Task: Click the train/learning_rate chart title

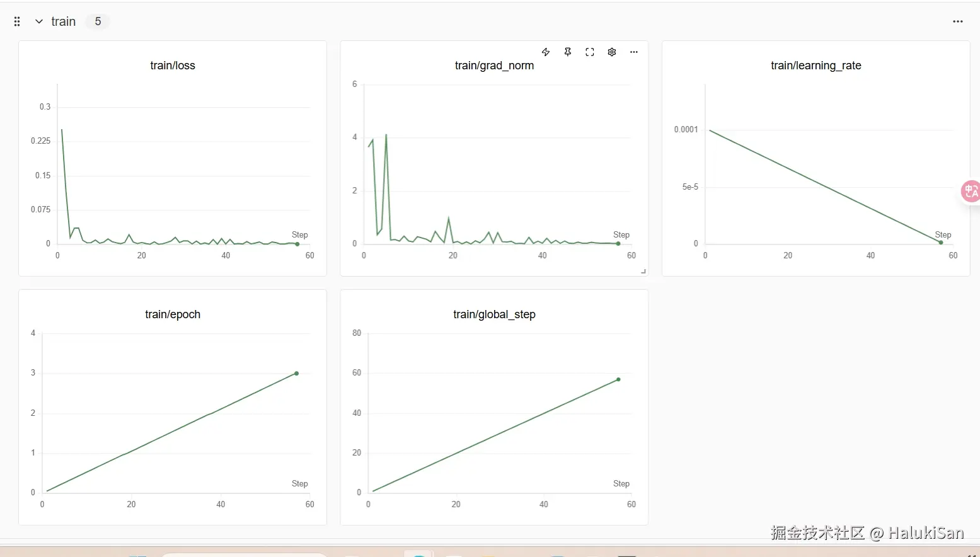Action: (816, 66)
